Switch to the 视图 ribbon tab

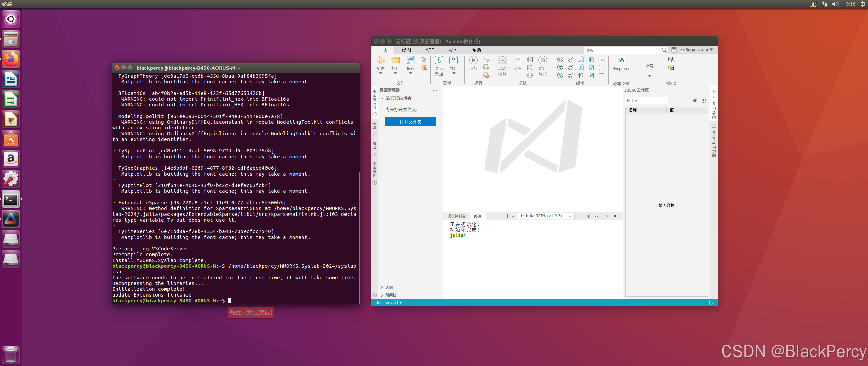453,50
